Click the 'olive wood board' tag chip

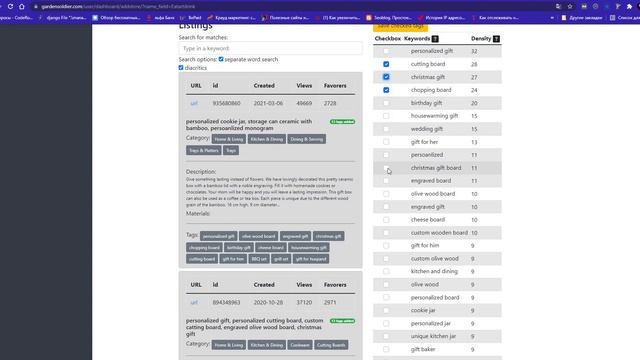pyautogui.click(x=258, y=236)
